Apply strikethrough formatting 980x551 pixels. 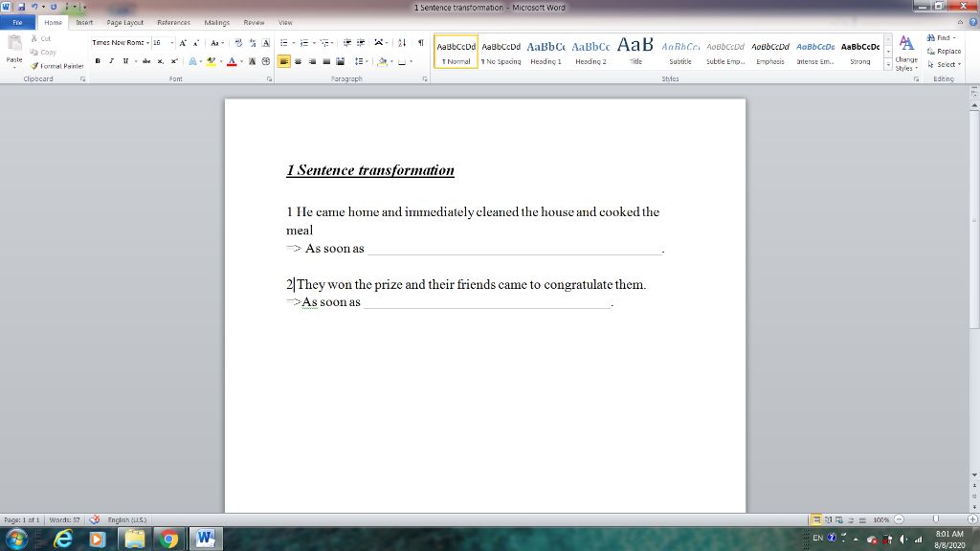(146, 61)
